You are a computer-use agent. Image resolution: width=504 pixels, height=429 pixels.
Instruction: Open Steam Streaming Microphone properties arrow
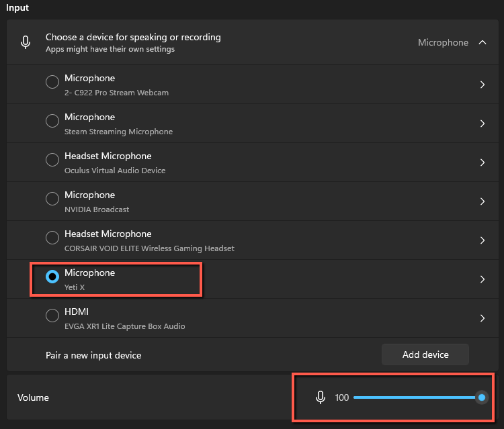[482, 124]
